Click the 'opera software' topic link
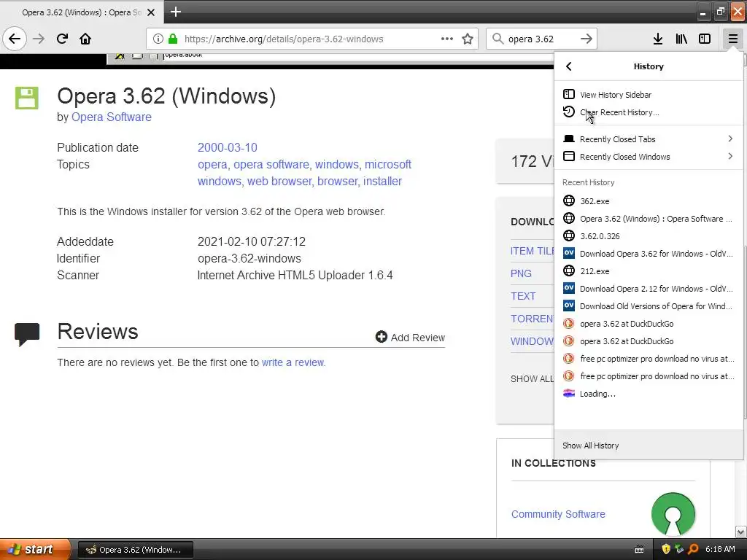This screenshot has width=747, height=560. coord(271,164)
